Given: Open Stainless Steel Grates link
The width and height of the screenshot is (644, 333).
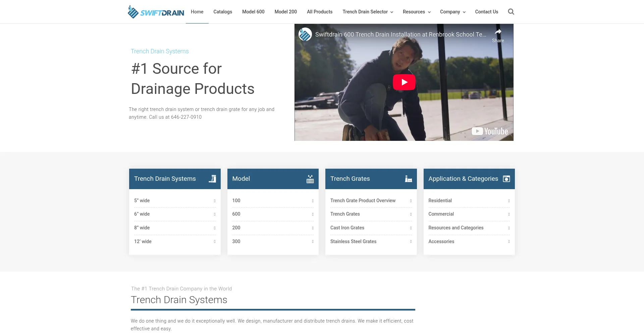Looking at the screenshot, I should (353, 241).
